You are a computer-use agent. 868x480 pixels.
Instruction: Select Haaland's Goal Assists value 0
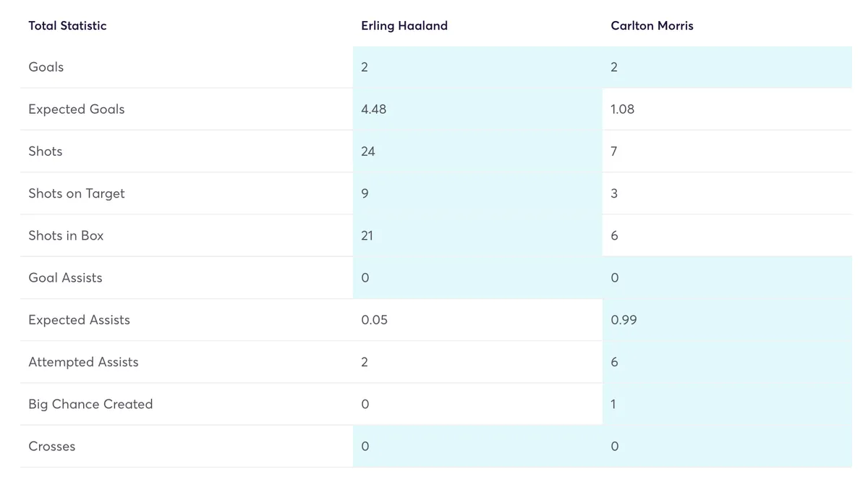365,277
